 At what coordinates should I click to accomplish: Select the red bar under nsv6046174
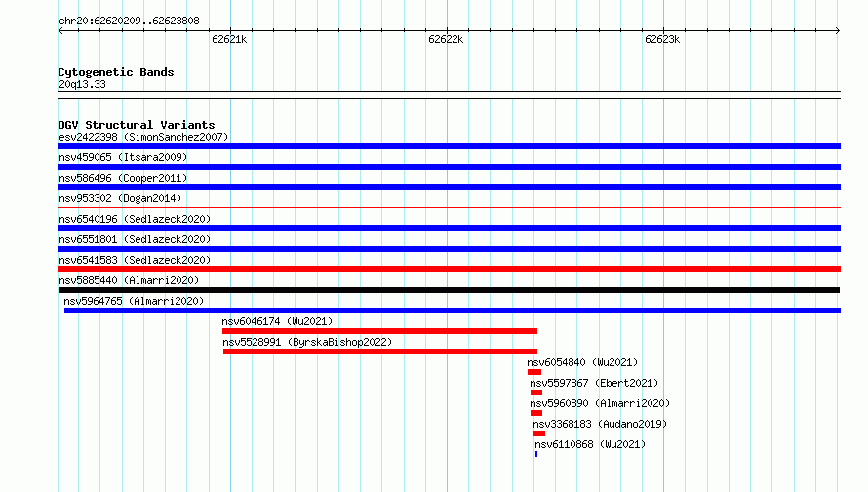(x=379, y=331)
